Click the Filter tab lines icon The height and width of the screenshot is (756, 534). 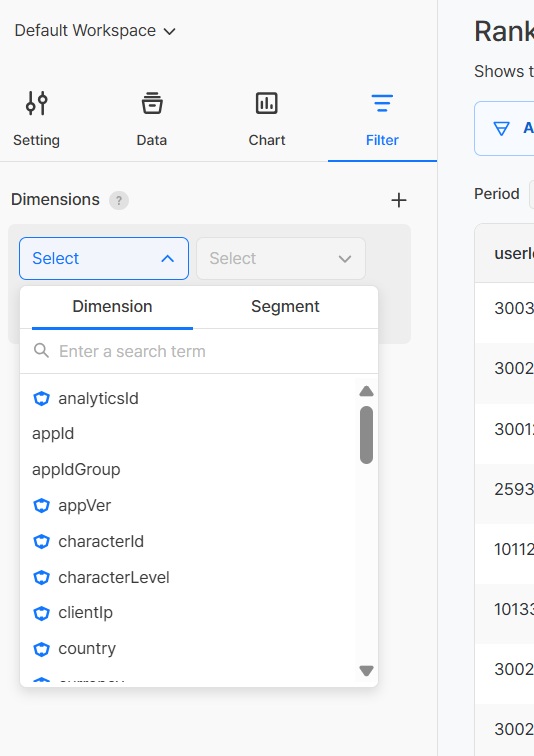click(382, 103)
